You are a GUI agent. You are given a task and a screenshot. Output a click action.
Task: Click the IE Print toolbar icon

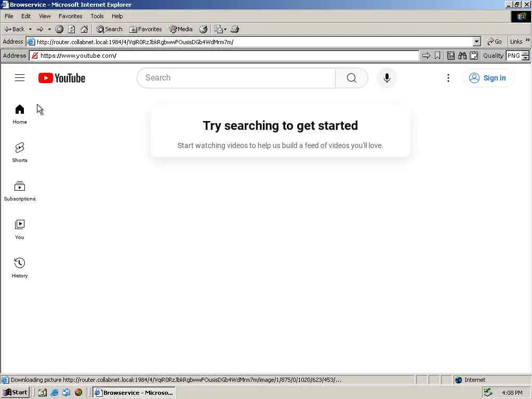(235, 29)
